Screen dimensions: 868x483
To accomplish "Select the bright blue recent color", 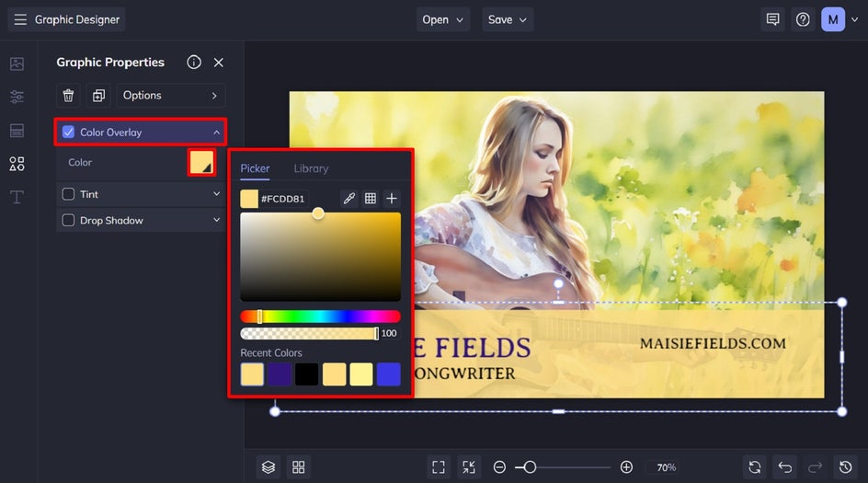I will 389,374.
